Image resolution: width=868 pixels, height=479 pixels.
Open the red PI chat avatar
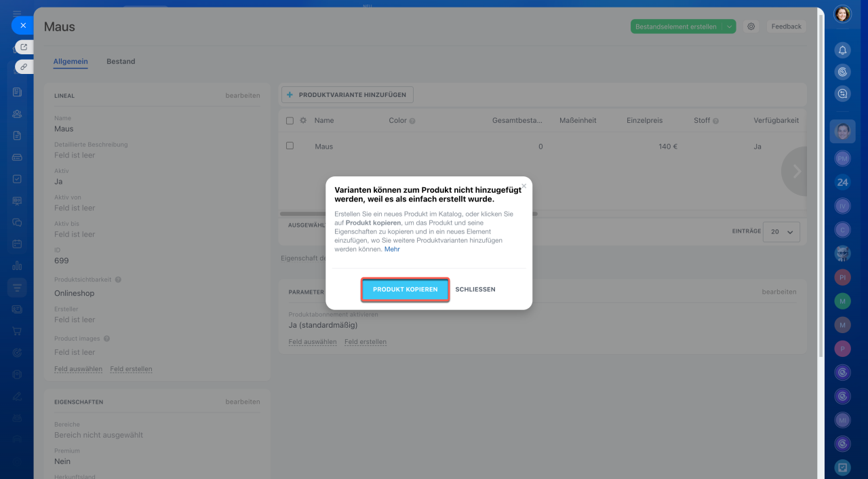coord(842,277)
